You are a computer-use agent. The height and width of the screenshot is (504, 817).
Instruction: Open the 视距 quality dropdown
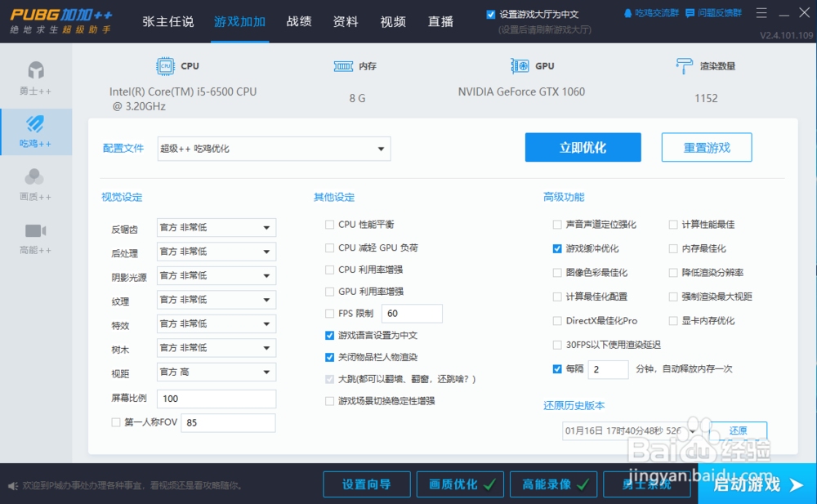click(x=217, y=372)
